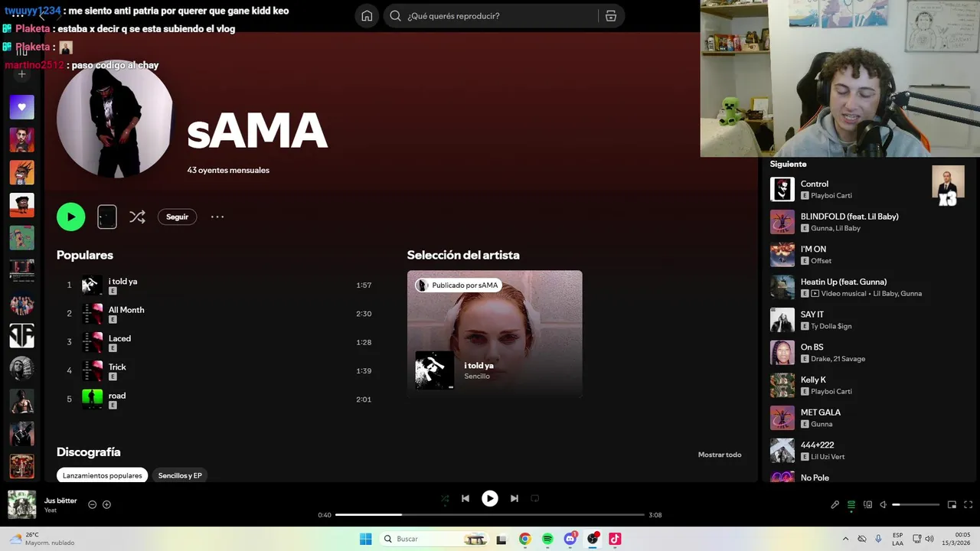Select the 'Sencillos y EP' filter chip
980x551 pixels.
(180, 475)
